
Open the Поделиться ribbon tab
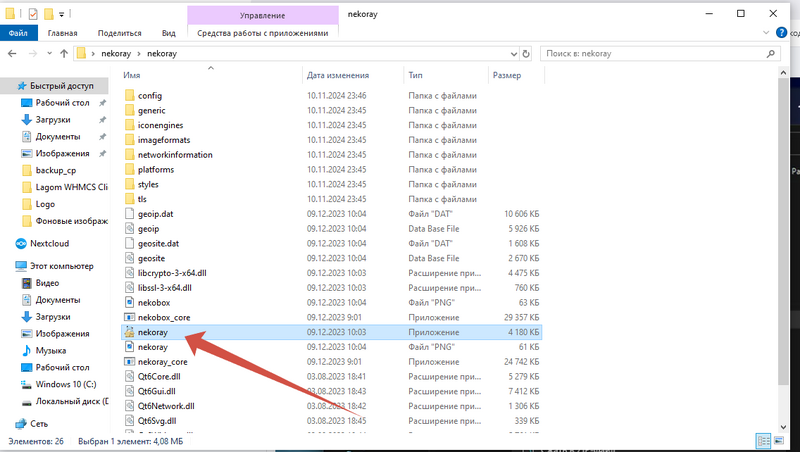point(120,32)
